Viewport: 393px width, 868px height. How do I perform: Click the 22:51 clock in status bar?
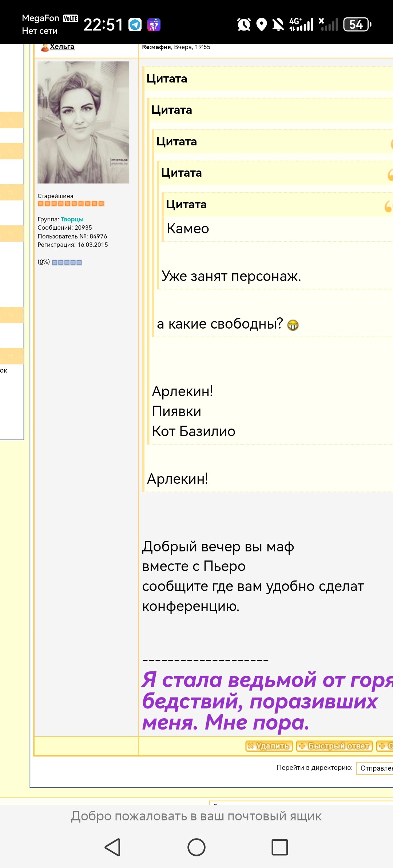pyautogui.click(x=103, y=25)
